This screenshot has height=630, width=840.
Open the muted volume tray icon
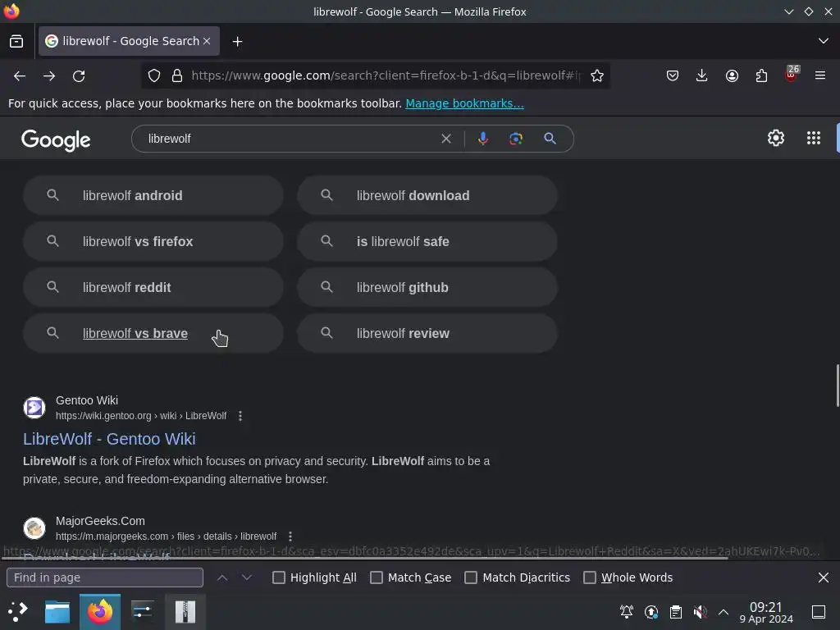(x=700, y=612)
